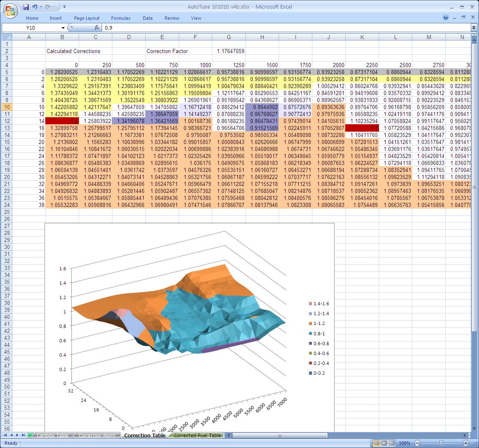Viewport: 479px width, 448px height.
Task: Click the Undo arrow icon
Action: click(x=35, y=7)
